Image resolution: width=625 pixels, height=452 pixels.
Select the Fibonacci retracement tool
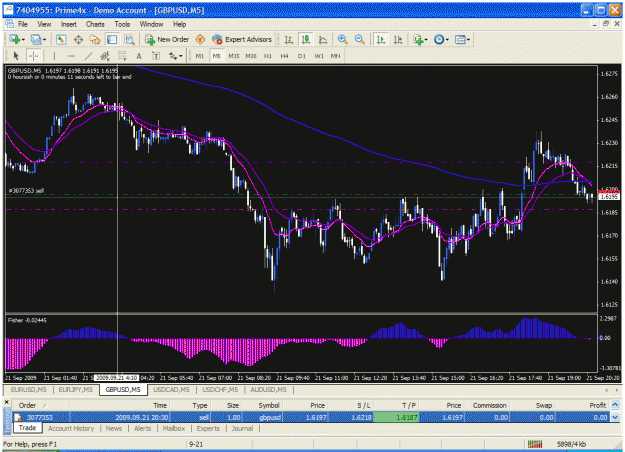tap(122, 56)
